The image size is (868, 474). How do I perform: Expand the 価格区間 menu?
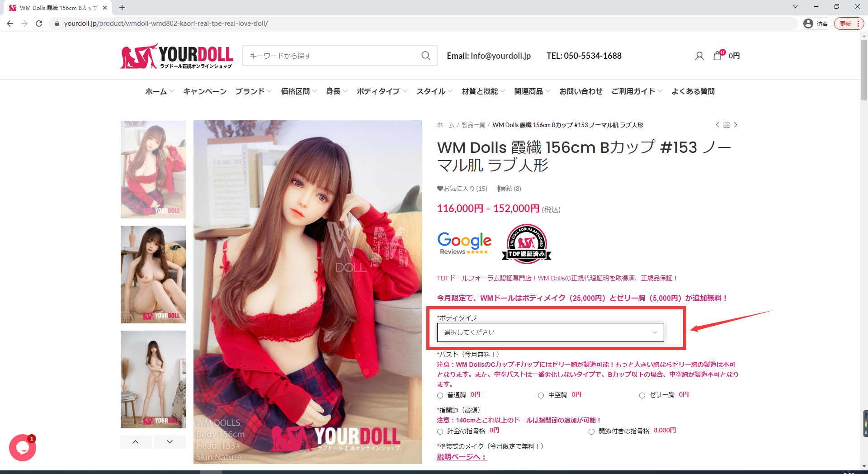[x=299, y=91]
